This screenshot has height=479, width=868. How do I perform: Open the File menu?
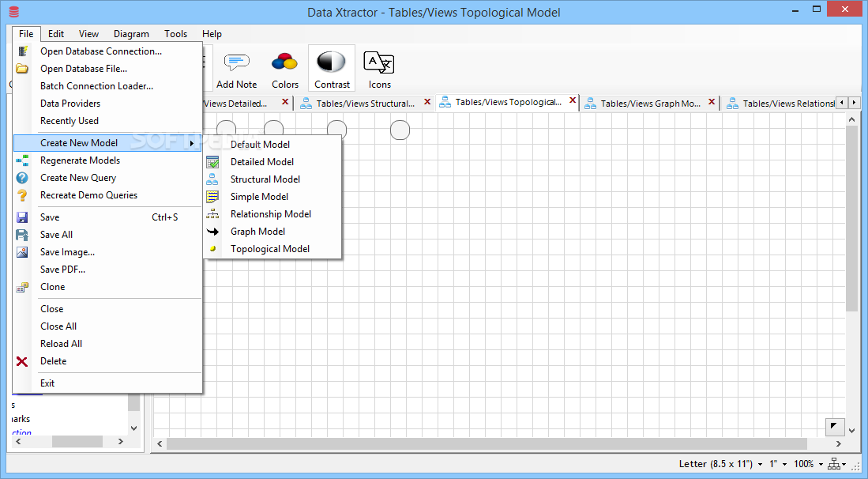pos(26,34)
